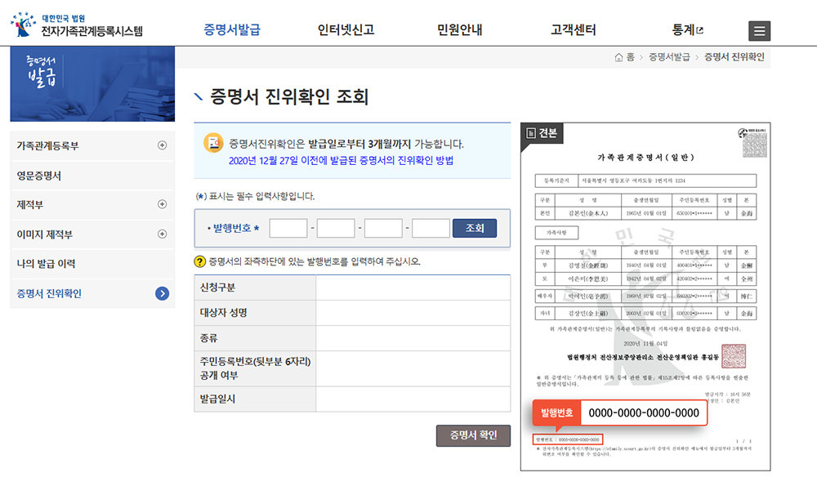
Task: Open the 인터넷신고 top menu
Action: point(346,30)
